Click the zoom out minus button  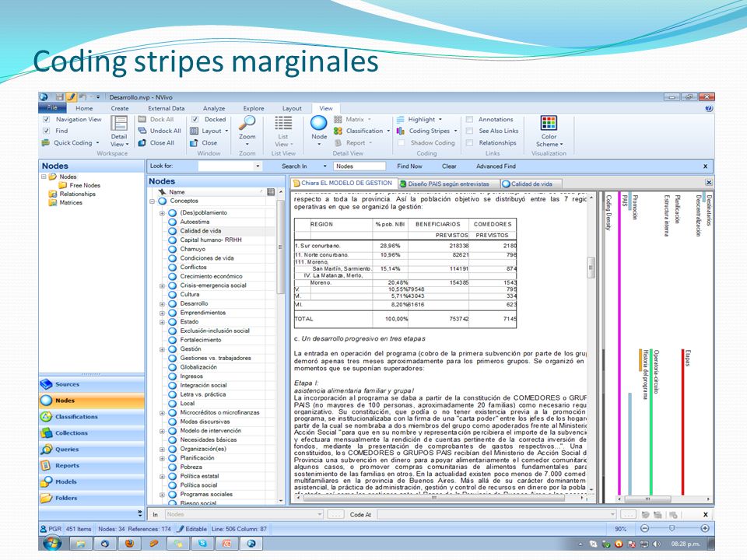[644, 528]
